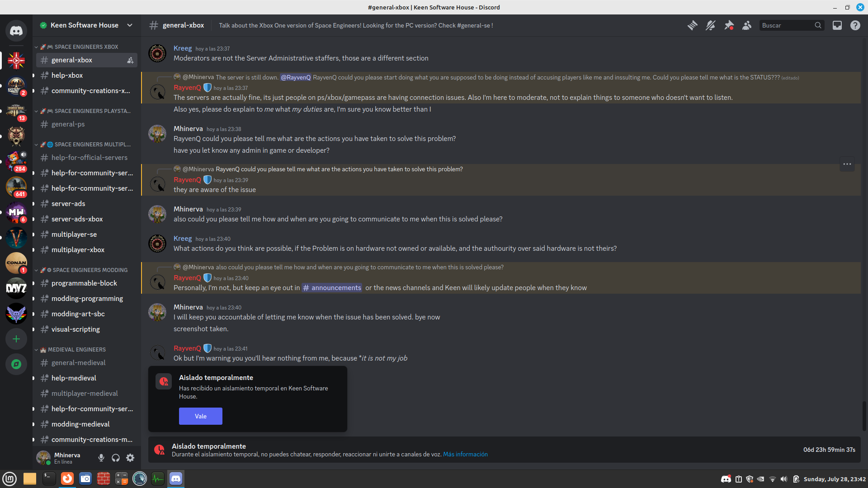Open programmable-block channel
868x488 pixels.
pos(84,283)
